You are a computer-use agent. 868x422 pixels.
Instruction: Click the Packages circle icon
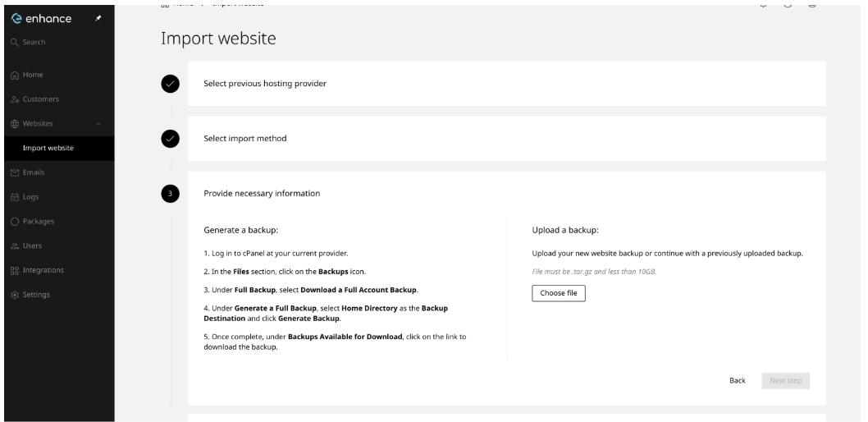(x=15, y=222)
